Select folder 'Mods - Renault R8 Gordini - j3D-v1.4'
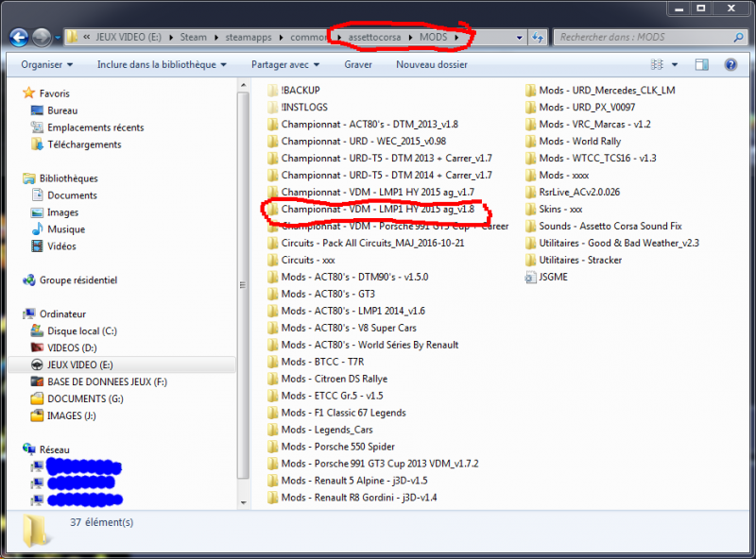Viewport: 756px width, 559px height. click(359, 498)
